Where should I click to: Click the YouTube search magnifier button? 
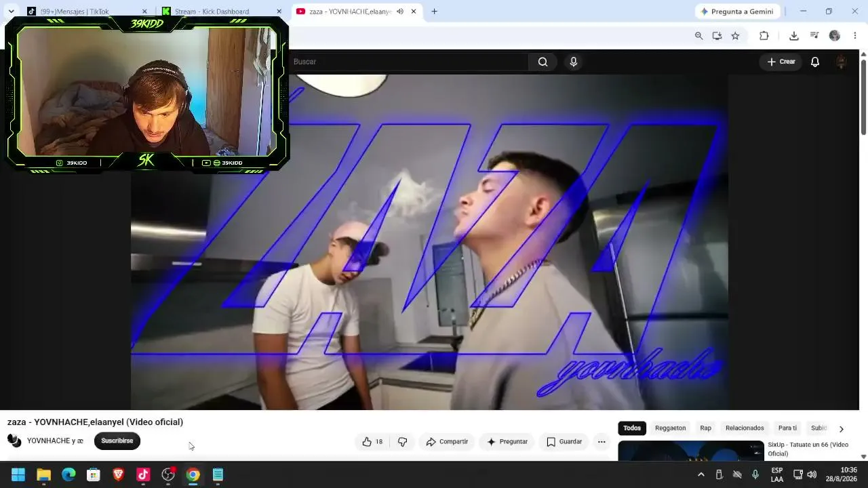(542, 62)
